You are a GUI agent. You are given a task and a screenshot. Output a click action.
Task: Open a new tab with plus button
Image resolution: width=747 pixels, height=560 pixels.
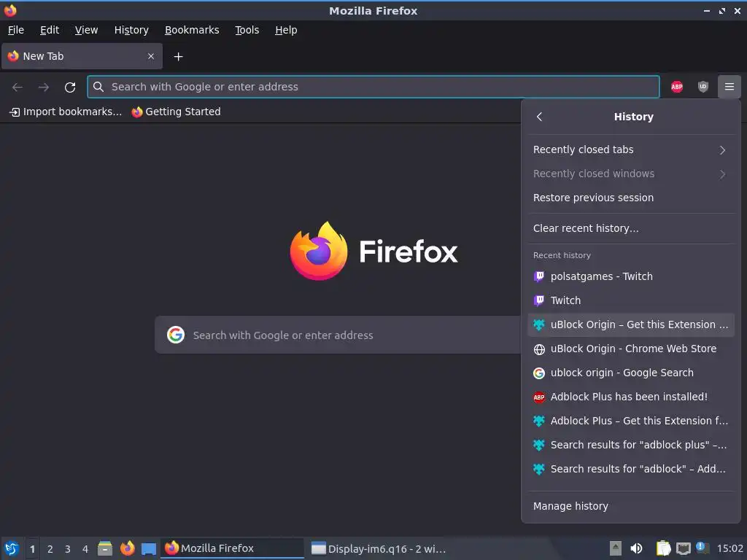178,57
